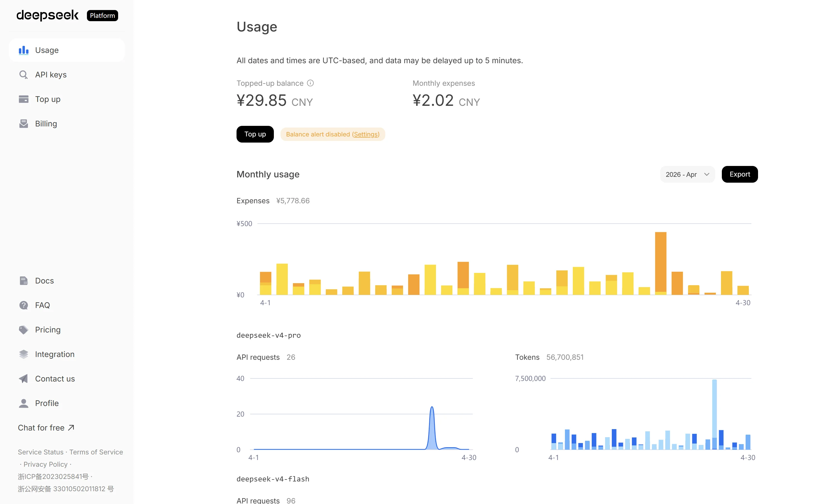Open the Usage menu item
Image resolution: width=838 pixels, height=504 pixels.
pos(67,50)
